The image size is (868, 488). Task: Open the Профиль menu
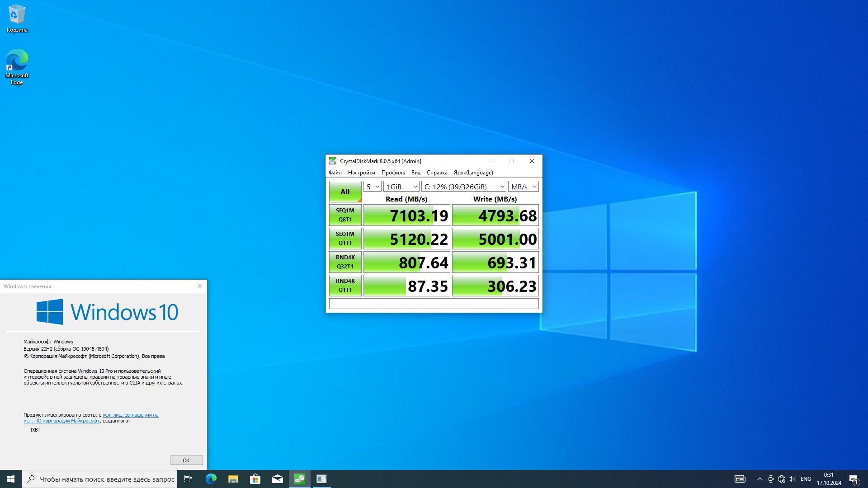(393, 173)
